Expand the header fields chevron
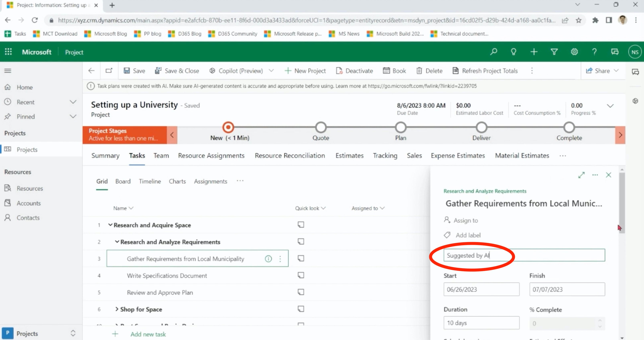Image resolution: width=644 pixels, height=340 pixels. 610,106
